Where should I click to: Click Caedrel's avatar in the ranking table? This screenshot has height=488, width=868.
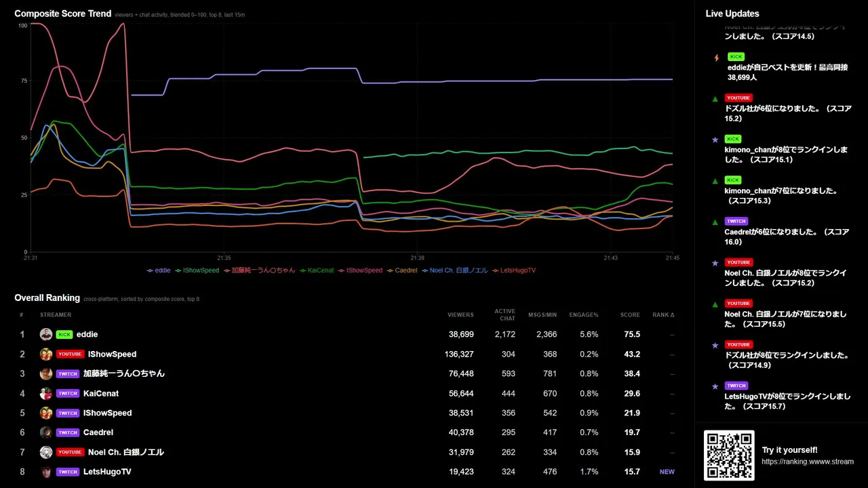(46, 432)
